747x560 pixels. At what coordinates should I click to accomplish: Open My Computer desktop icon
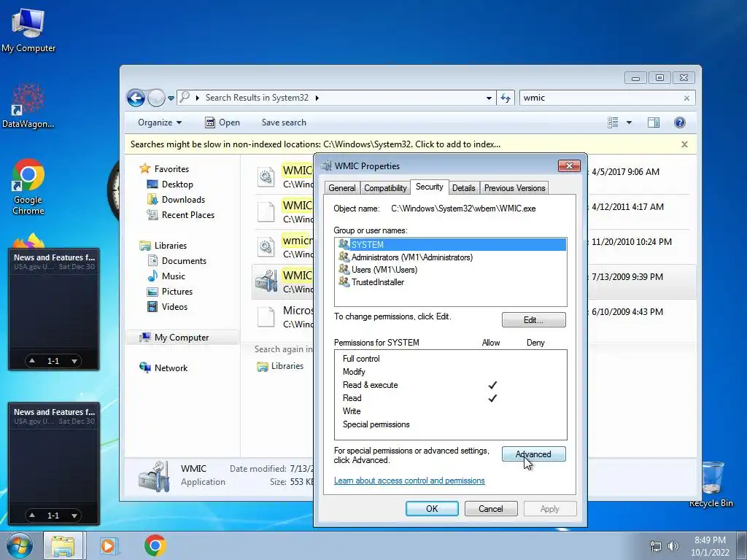[x=28, y=30]
